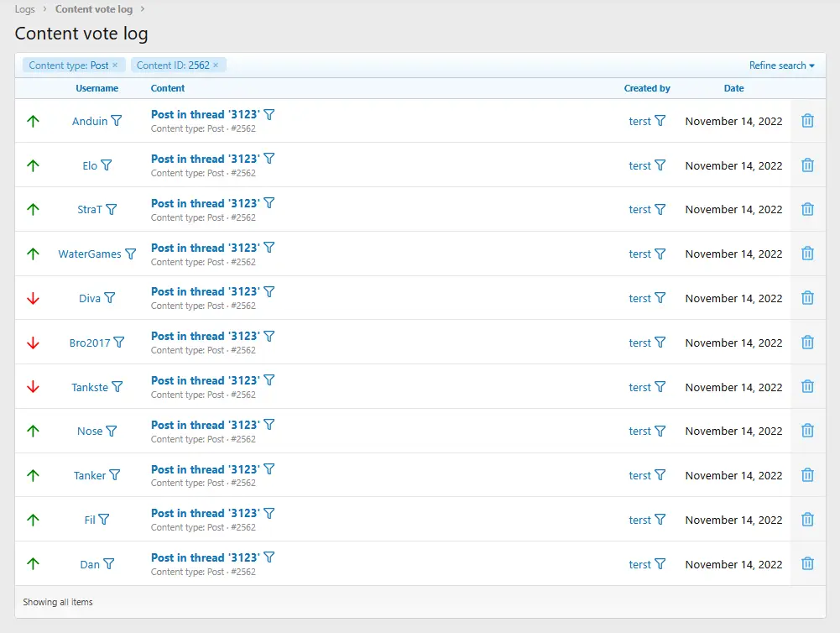This screenshot has height=633, width=840.
Task: Delete the vote log entry for Anduin
Action: (807, 121)
